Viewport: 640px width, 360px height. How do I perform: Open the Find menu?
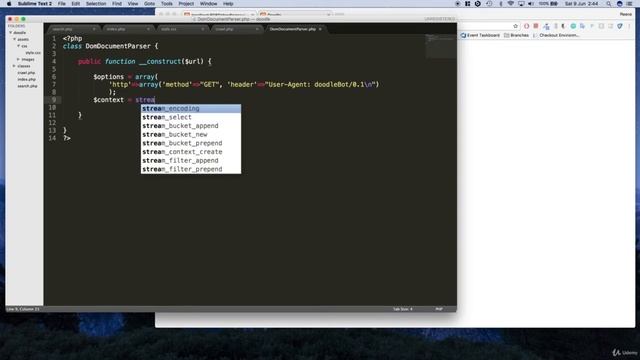click(117, 4)
